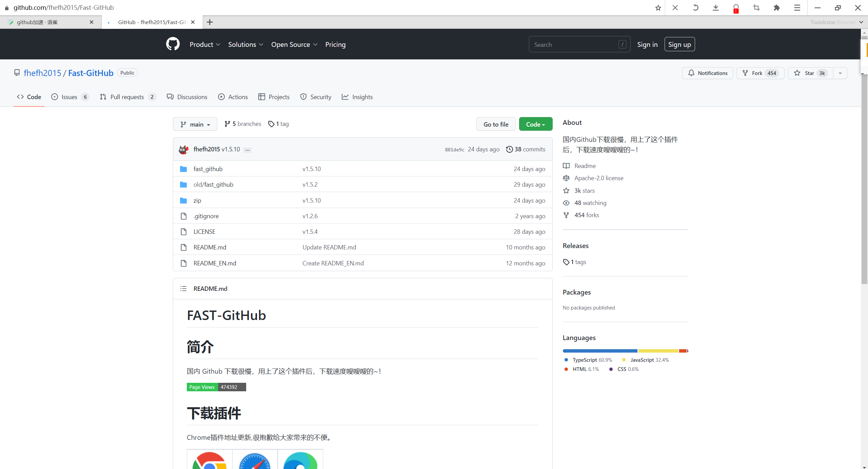Click the eye icon next to 48 watching
This screenshot has width=868, height=469.
[566, 203]
